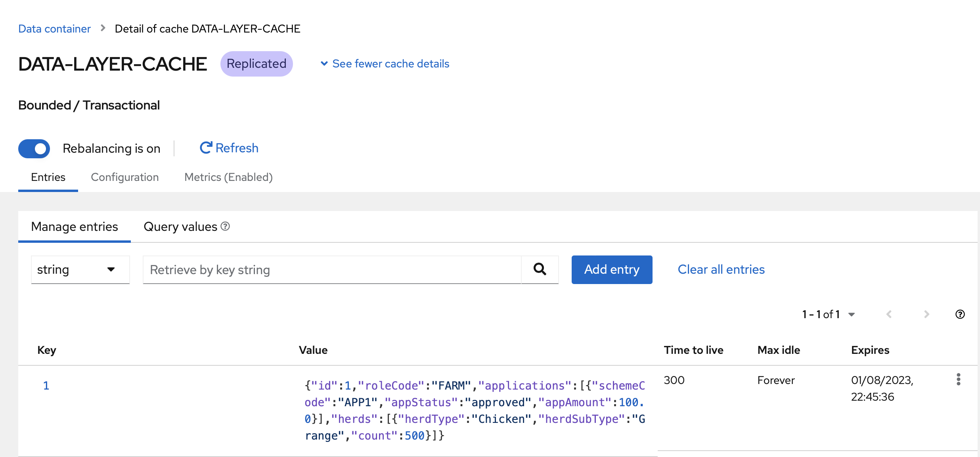Open the kebab menu for entry 1
Screen dimensions: 980x457
(958, 380)
